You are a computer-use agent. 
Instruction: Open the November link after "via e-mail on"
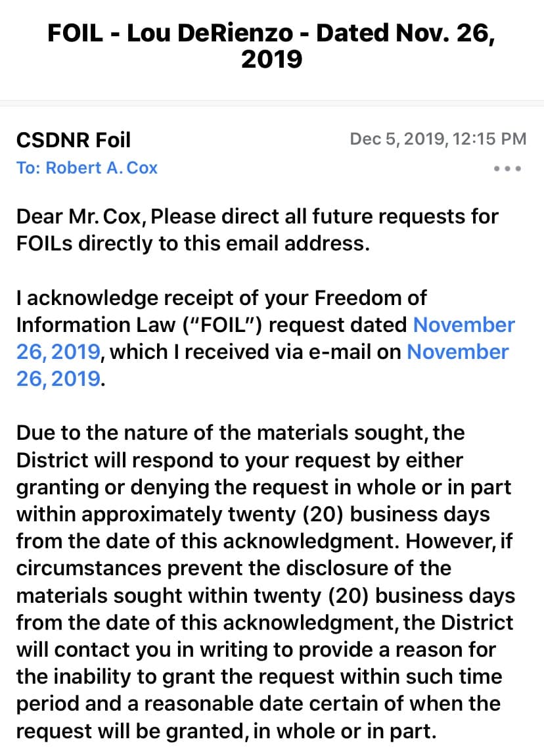pyautogui.click(x=457, y=352)
